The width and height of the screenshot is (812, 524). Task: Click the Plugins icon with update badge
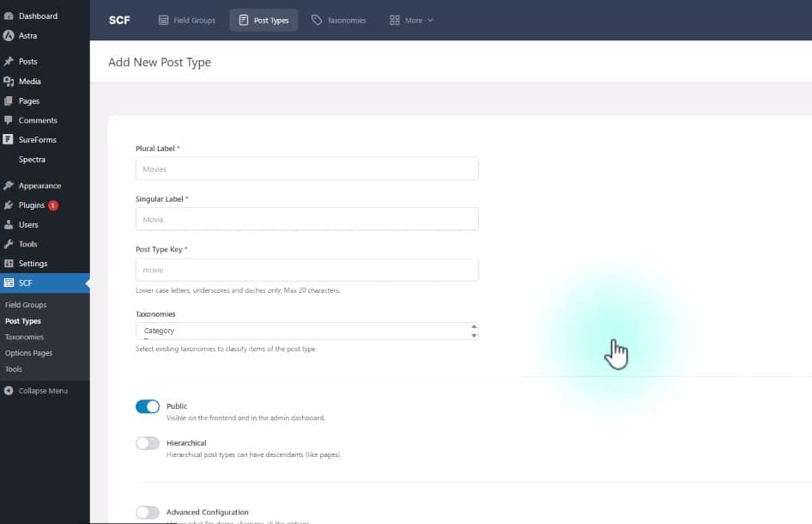(9, 205)
